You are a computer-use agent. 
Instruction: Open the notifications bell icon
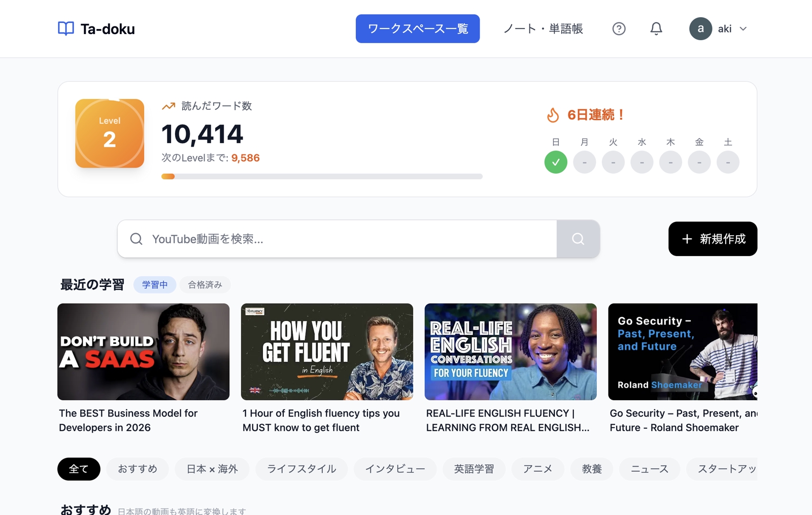(x=656, y=29)
